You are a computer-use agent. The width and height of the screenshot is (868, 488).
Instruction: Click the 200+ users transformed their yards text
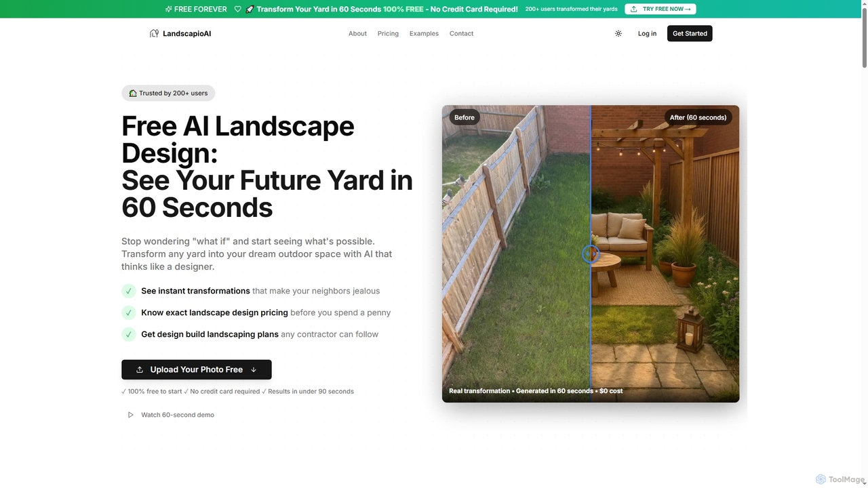(x=572, y=9)
